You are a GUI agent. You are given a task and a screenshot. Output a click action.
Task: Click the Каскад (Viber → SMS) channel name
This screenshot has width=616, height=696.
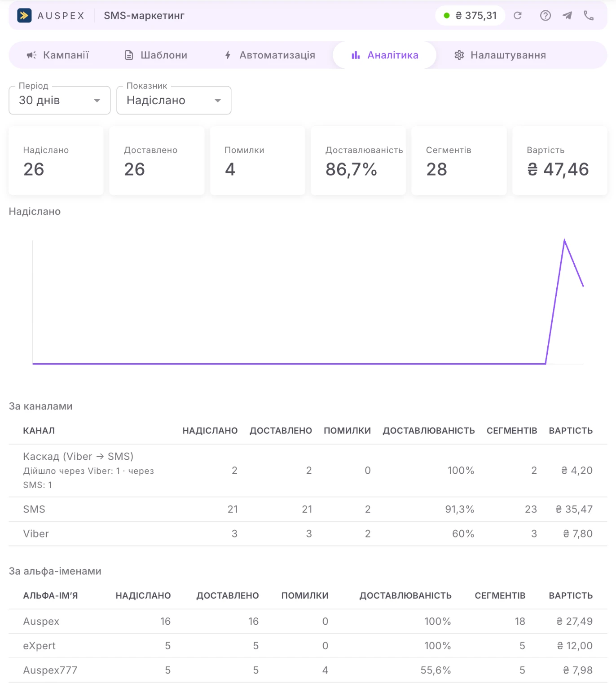click(78, 457)
